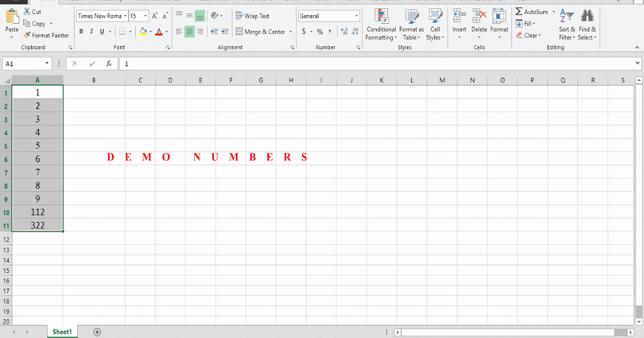Toggle bold formatting

81,31
